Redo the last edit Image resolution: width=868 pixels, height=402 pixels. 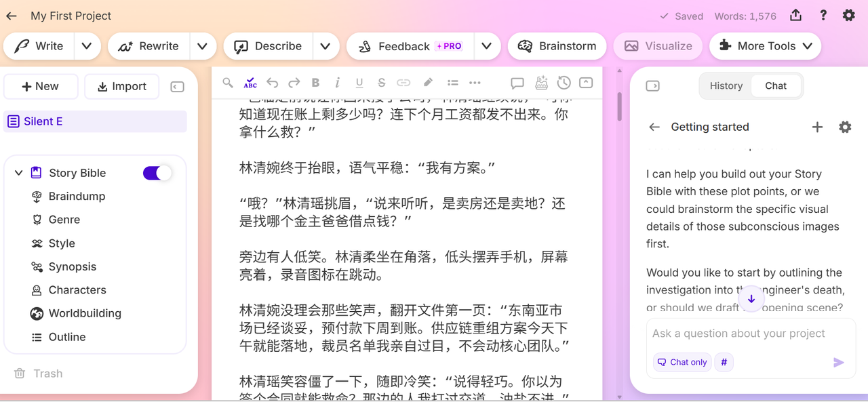tap(294, 83)
